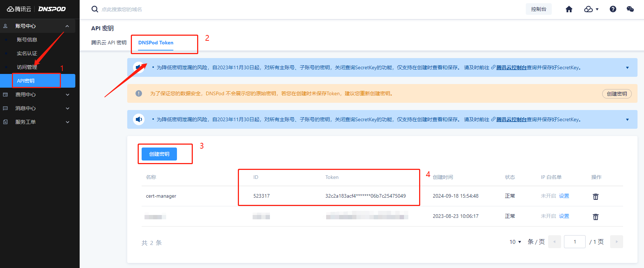Click ID value 523317
644x268 pixels.
[262, 196]
